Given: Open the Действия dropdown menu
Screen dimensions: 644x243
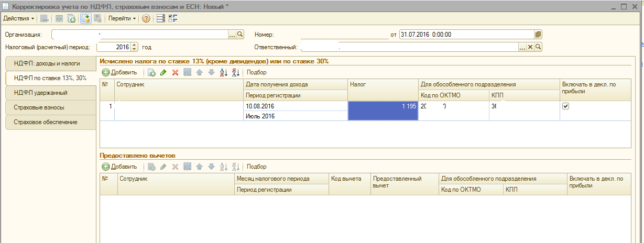Looking at the screenshot, I should click(x=19, y=18).
